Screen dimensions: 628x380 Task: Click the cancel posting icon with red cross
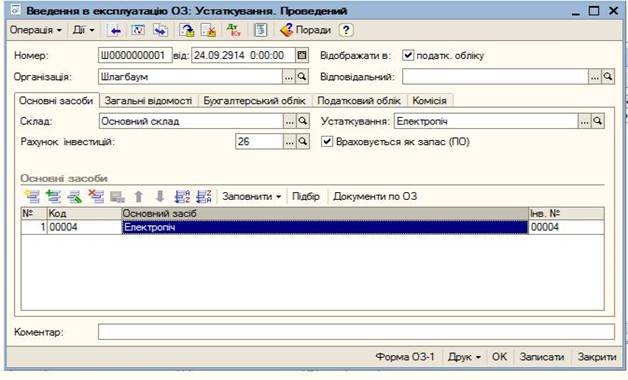point(208,30)
